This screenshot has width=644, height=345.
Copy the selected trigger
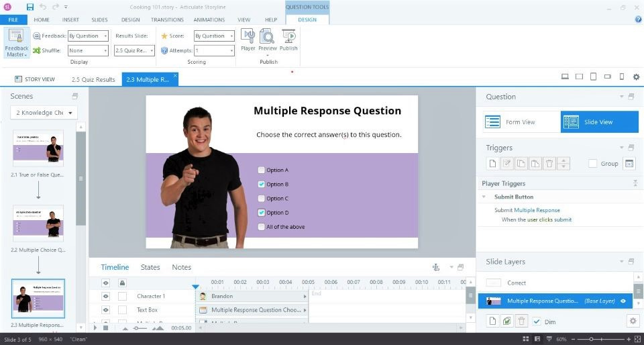[521, 164]
